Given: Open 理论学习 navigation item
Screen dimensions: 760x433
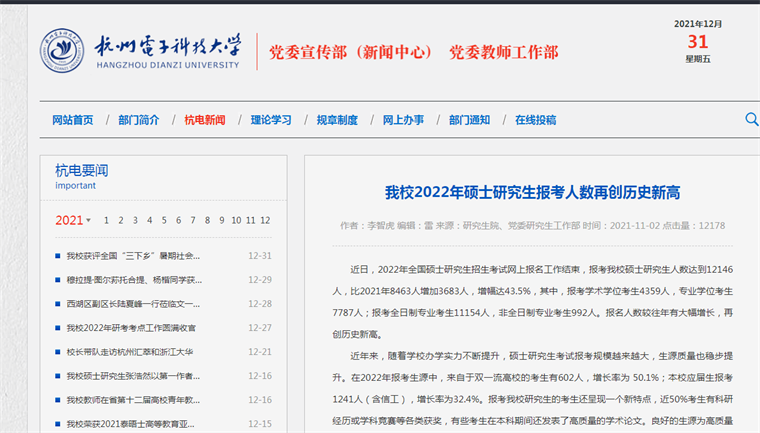Looking at the screenshot, I should [271, 120].
